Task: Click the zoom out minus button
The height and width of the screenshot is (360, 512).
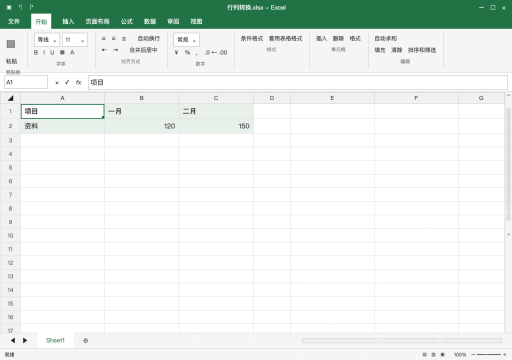Action: point(473,355)
